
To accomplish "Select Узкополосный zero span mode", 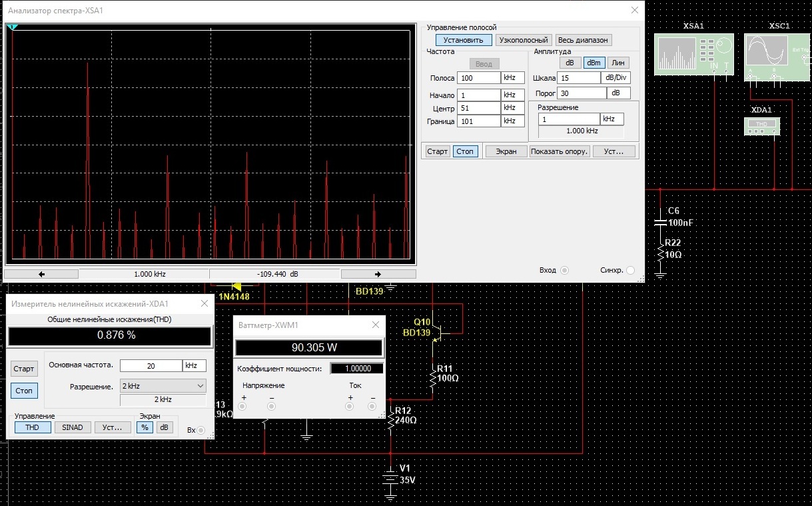I will (524, 40).
